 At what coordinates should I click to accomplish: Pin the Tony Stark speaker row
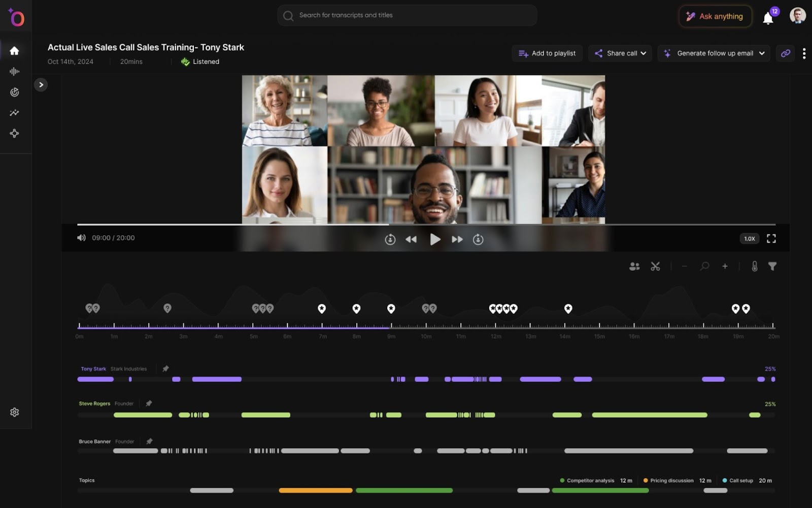[x=165, y=368]
